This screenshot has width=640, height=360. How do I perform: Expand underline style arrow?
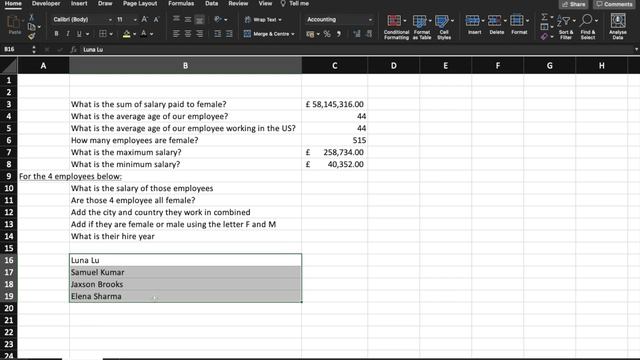point(87,34)
